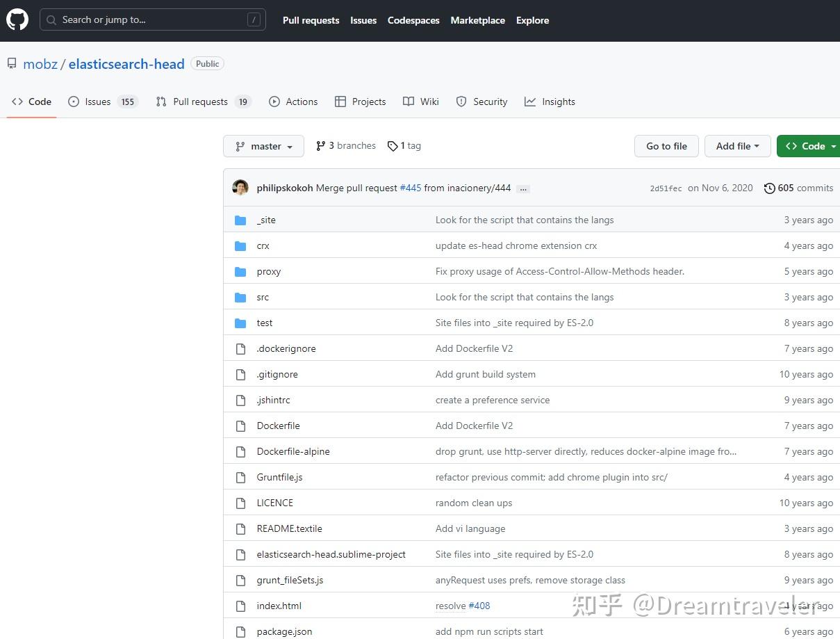Click the philipskokoh avatar thumbnail
Screen dimensions: 840x639
[240, 188]
